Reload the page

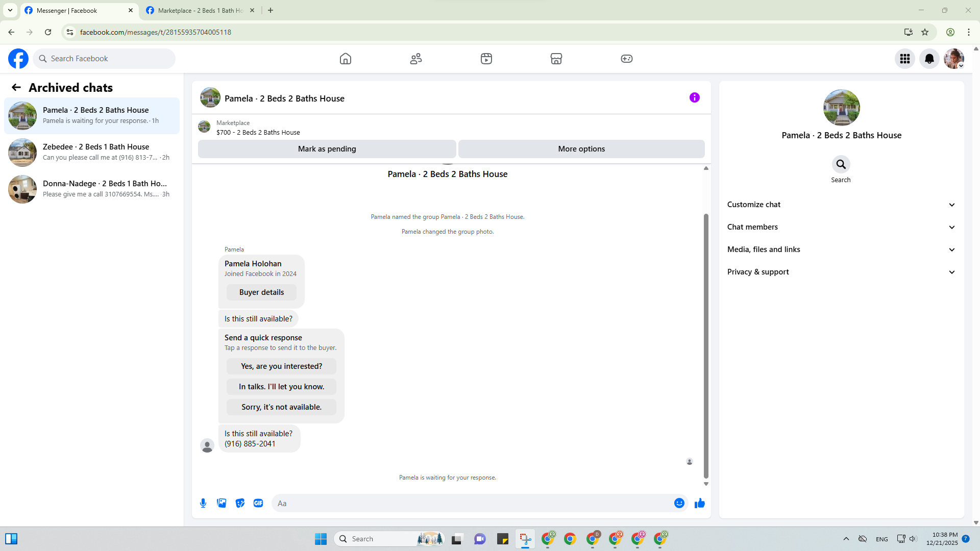(48, 32)
